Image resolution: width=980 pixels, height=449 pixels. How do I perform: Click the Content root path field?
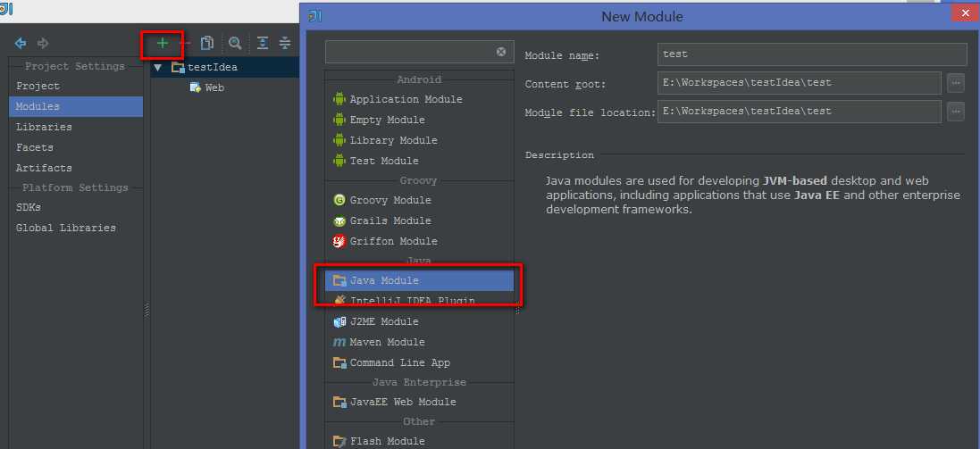[799, 82]
